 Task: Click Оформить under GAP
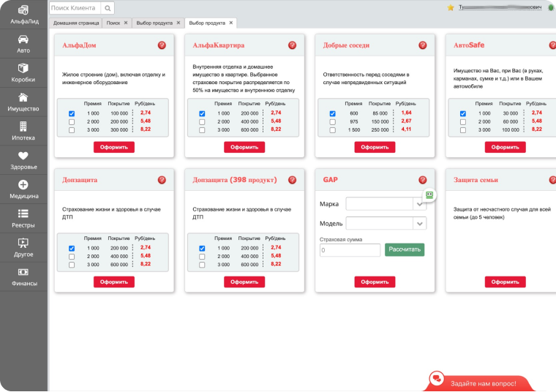(375, 282)
